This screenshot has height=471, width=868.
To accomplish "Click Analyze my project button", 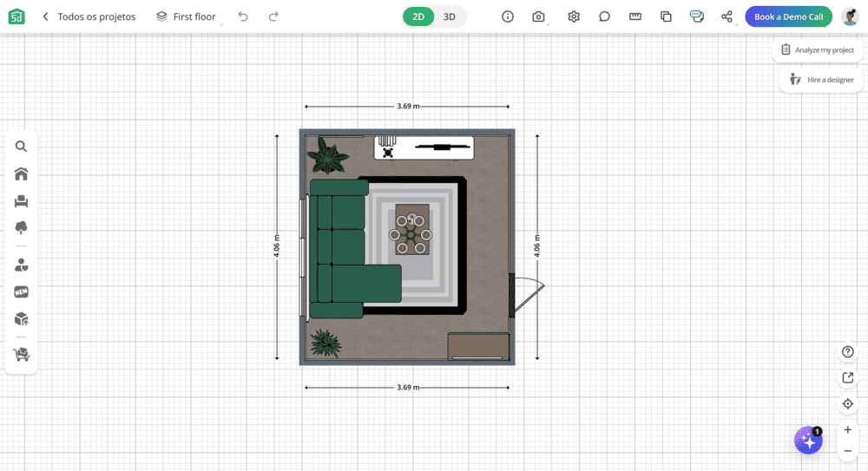I will (x=817, y=50).
